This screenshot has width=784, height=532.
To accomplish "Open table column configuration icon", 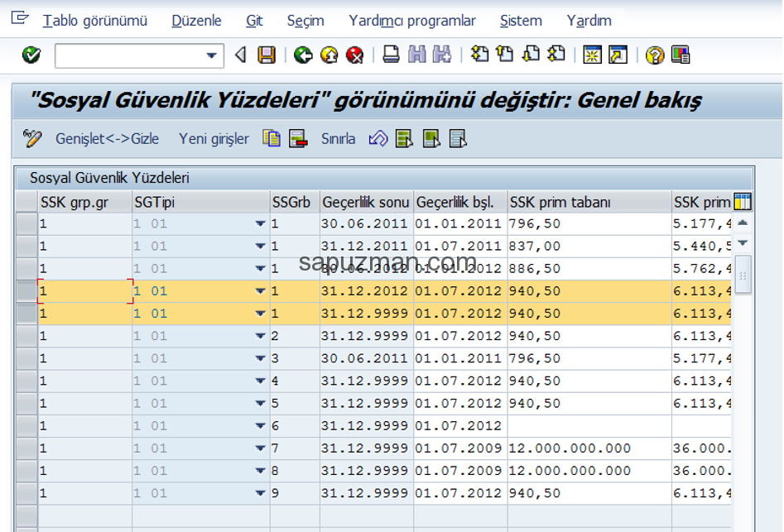I will [x=743, y=202].
